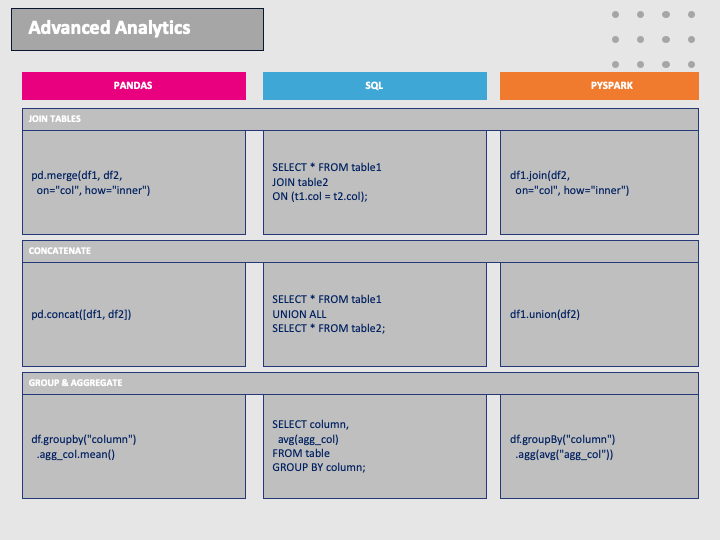Select the SQL JOIN table2 code box

click(373, 182)
